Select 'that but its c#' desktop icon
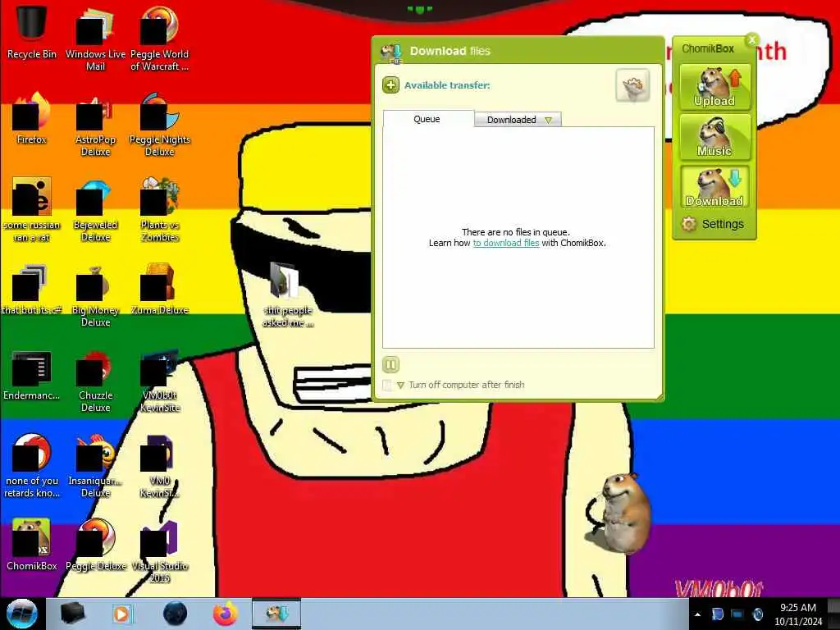The image size is (840, 630). coord(32,289)
